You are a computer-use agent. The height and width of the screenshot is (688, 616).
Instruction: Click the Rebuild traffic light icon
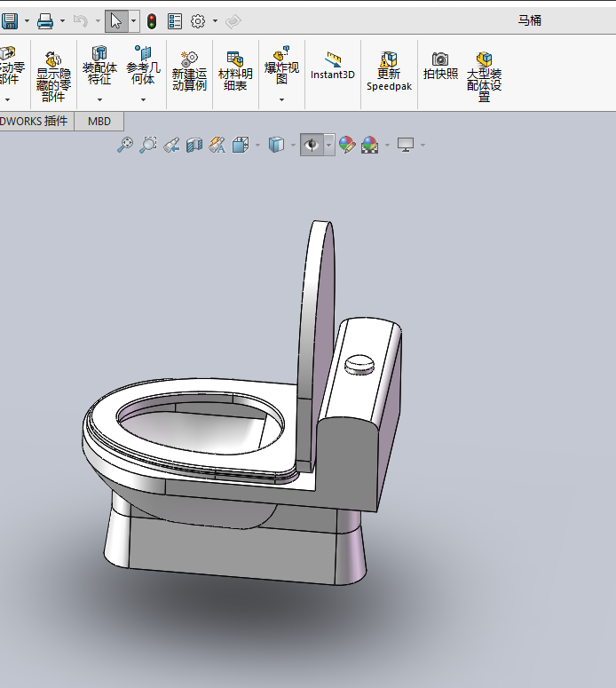point(152,21)
